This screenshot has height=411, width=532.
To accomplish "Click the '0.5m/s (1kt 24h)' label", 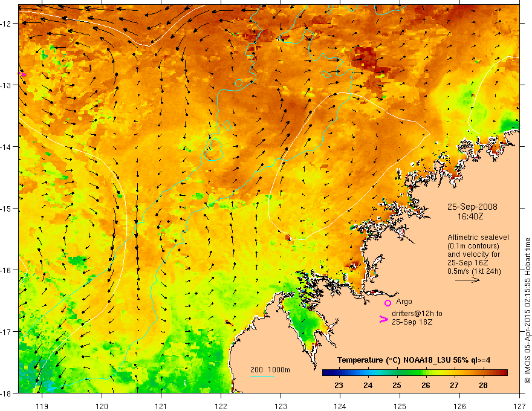I will click(x=474, y=271).
